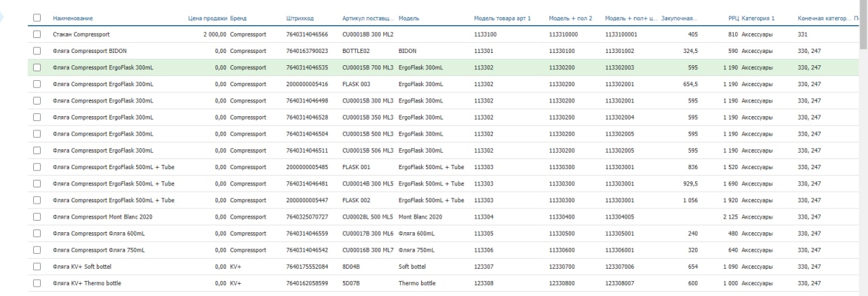
Task: Click barcode 7640162058599
Action: 307,283
